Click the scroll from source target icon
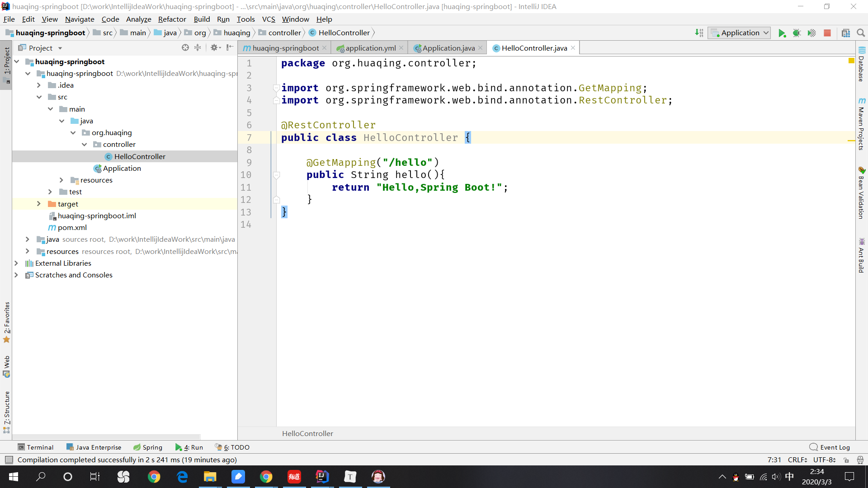868x488 pixels. (x=185, y=48)
